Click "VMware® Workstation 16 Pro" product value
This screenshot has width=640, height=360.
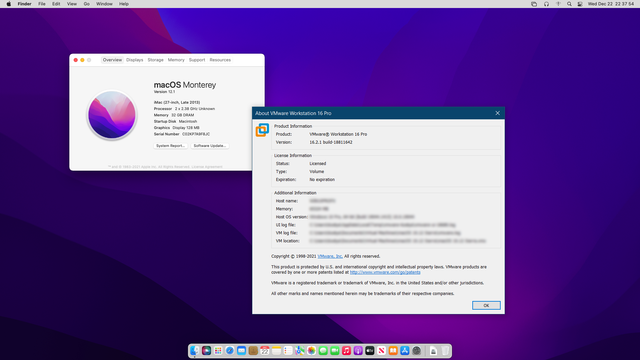pyautogui.click(x=338, y=134)
